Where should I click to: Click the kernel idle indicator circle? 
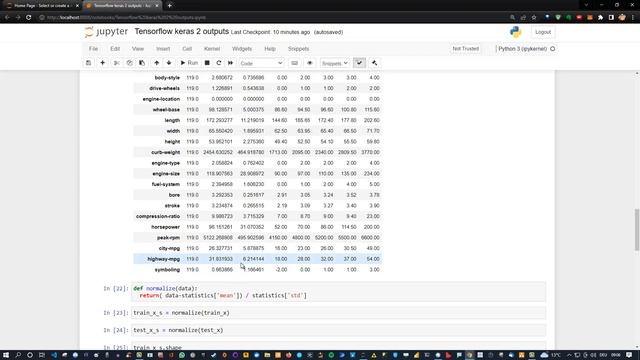point(553,49)
